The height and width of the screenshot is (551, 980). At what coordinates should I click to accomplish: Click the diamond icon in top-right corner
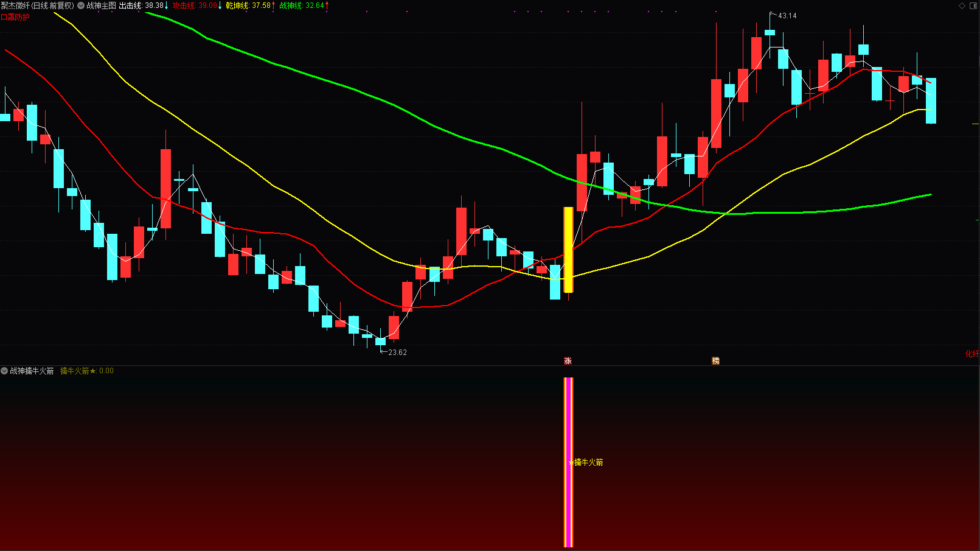point(962,5)
